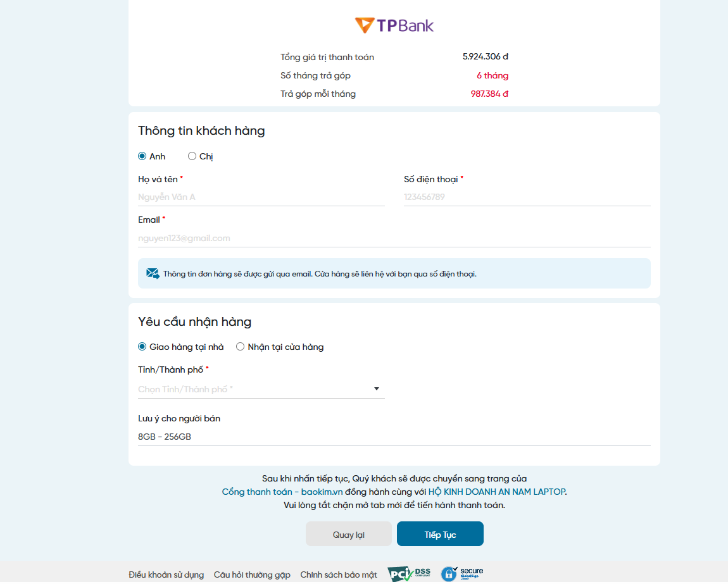Image resolution: width=728 pixels, height=584 pixels.
Task: Click the Tiếp Tục button
Action: click(x=440, y=534)
